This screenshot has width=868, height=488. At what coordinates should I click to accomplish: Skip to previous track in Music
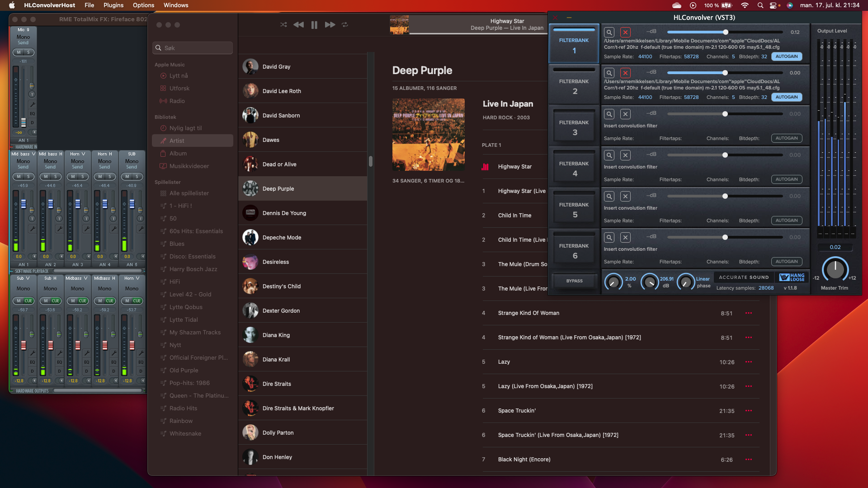[298, 24]
